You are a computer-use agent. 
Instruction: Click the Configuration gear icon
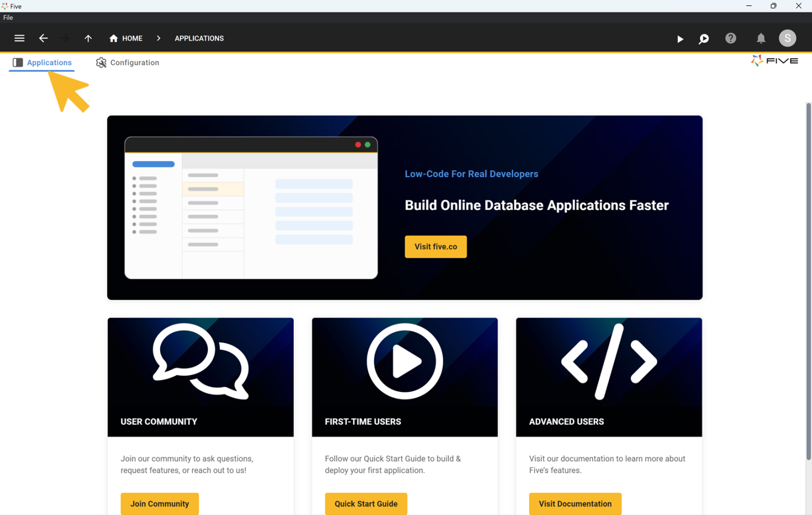pyautogui.click(x=101, y=62)
